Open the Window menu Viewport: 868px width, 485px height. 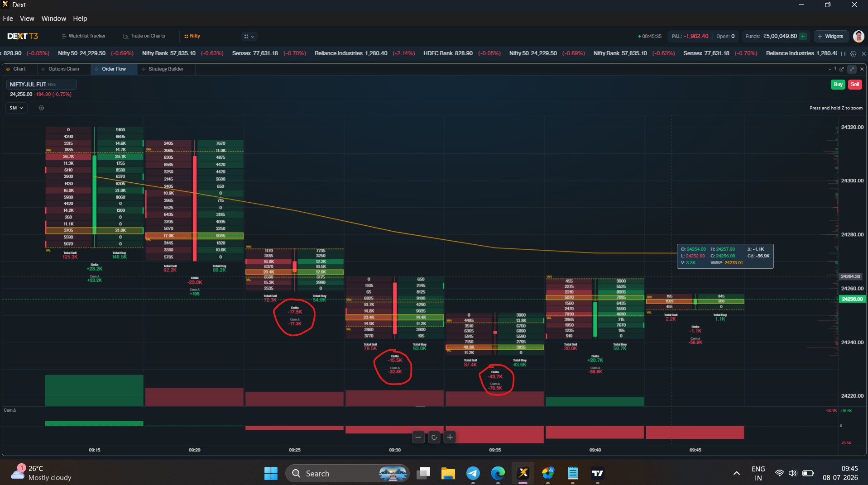(53, 19)
